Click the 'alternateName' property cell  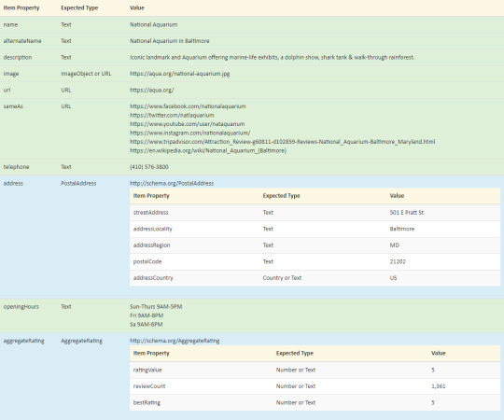[x=22, y=41]
